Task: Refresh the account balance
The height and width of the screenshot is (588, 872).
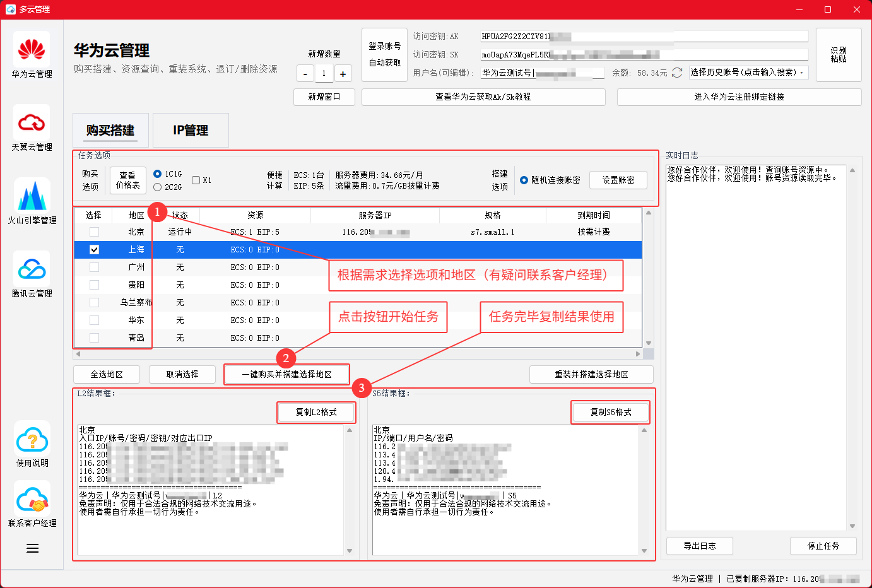Action: coord(677,73)
